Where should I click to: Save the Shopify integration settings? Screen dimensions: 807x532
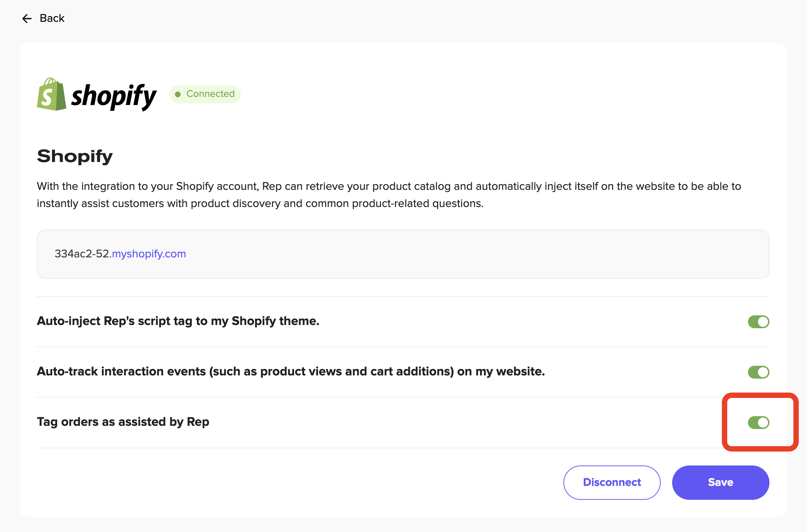coord(720,482)
